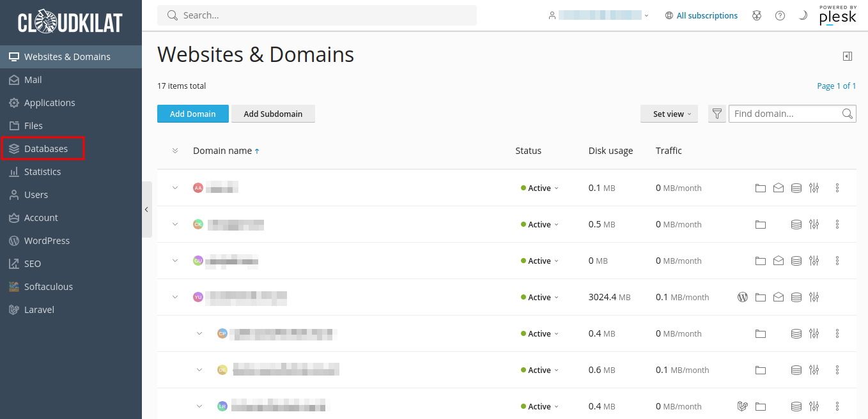Click the Find domain search field
Viewport: 868px width, 419px height.
785,114
